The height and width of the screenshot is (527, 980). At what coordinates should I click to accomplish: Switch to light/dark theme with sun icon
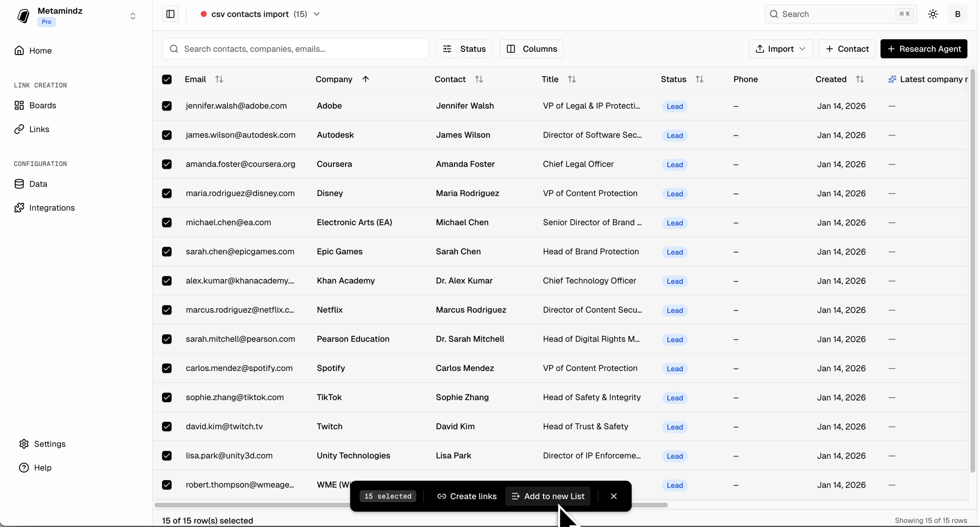[932, 14]
